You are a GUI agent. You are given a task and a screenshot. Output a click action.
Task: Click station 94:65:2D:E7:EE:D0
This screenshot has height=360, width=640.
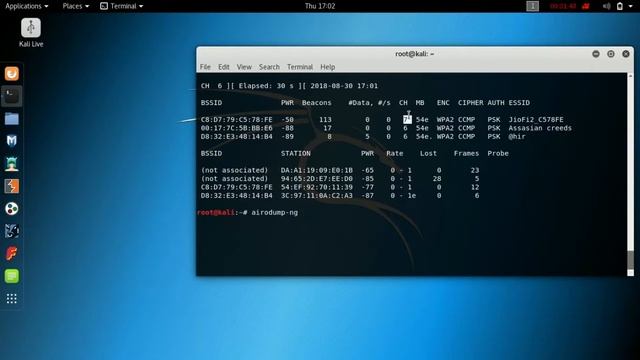click(317, 179)
